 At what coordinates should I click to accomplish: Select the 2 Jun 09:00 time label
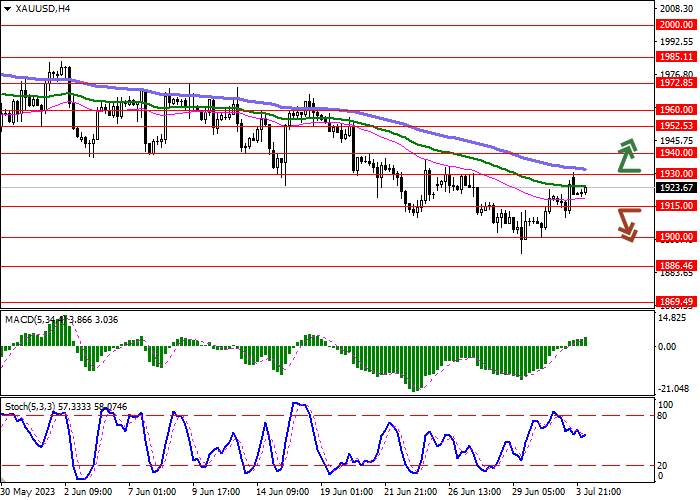tap(88, 492)
